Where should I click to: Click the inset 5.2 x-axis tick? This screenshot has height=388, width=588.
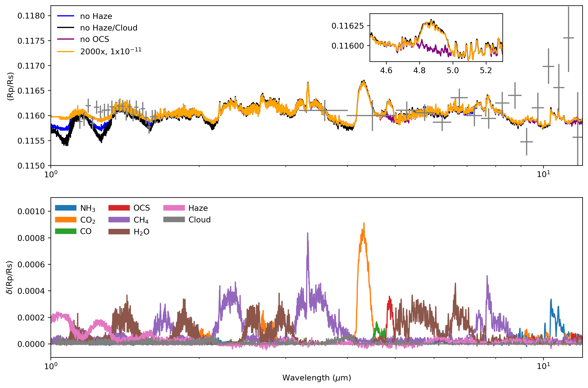486,70
